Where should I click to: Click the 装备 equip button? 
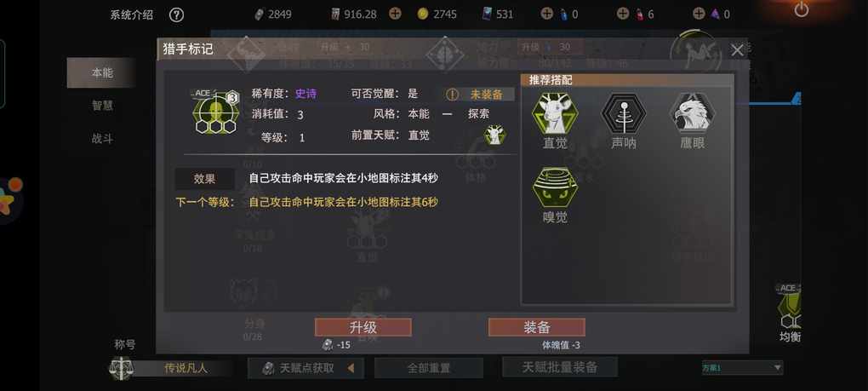(536, 327)
